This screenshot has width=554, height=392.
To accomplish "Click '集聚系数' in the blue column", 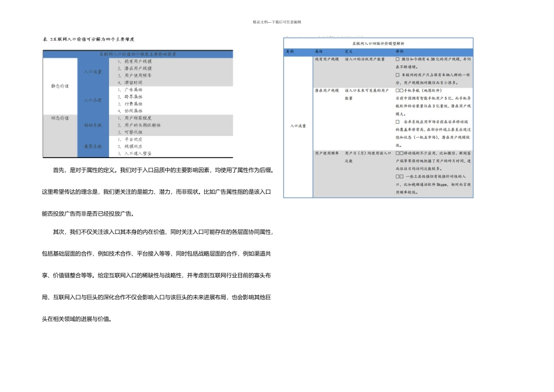I will coord(93,146).
